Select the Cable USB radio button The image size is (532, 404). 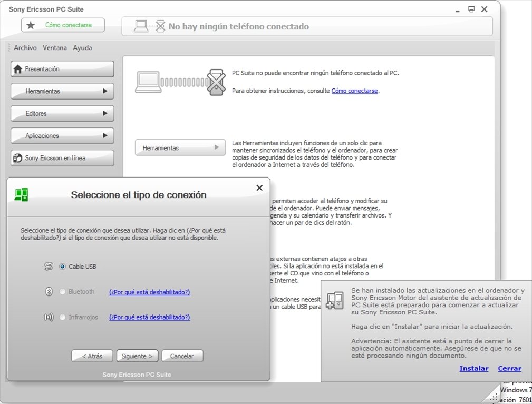[62, 267]
